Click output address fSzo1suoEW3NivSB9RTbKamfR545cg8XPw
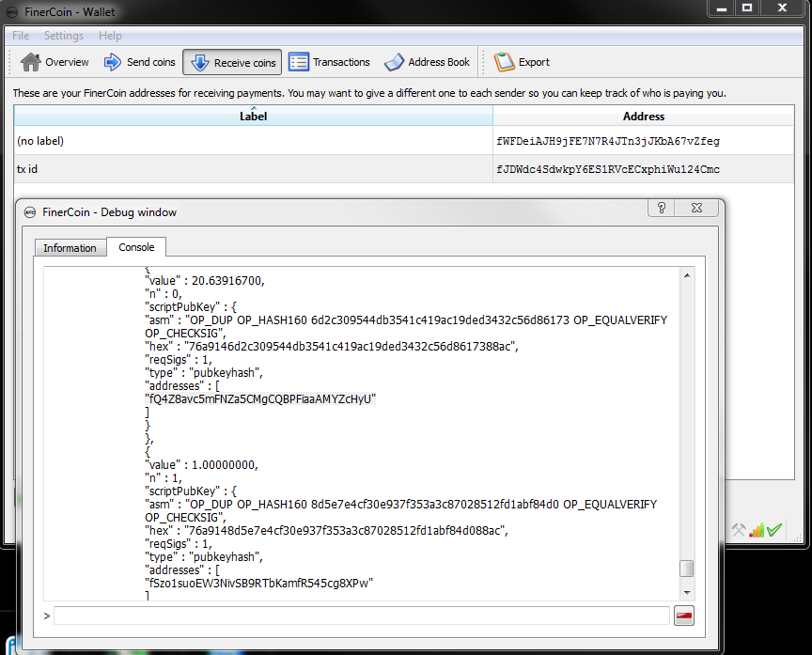 [259, 583]
